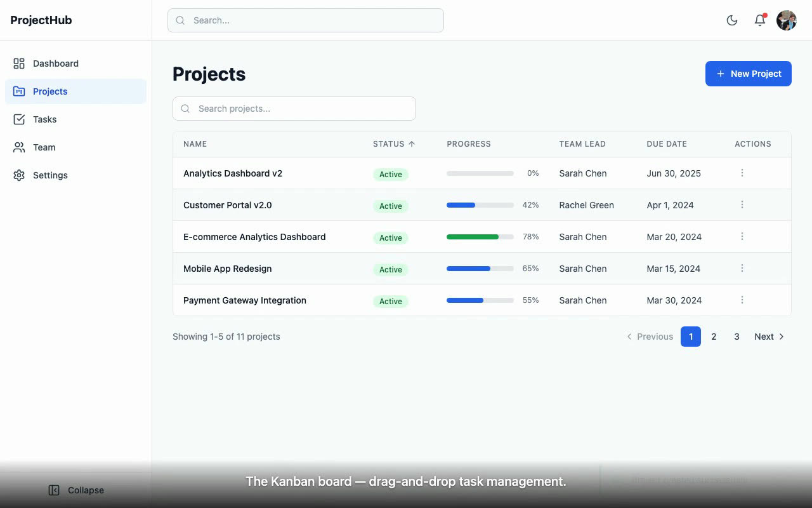Open actions menu for Mobile App Redesign

pyautogui.click(x=742, y=268)
